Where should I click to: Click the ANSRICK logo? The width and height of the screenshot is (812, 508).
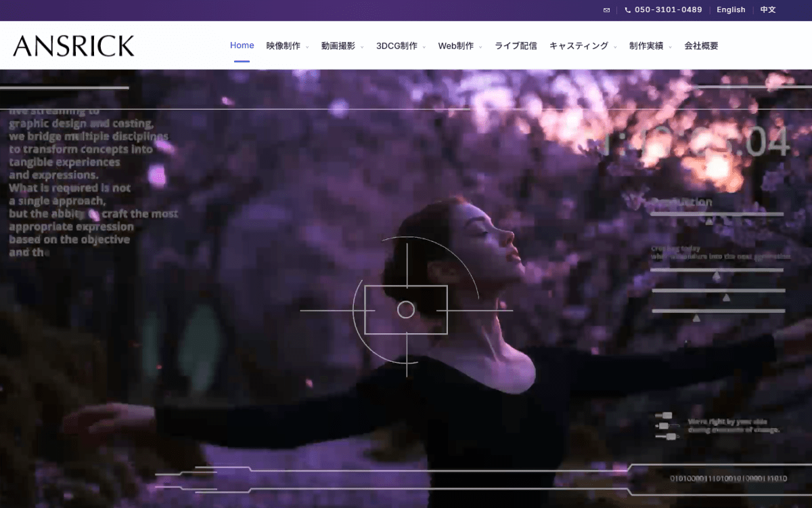(74, 46)
